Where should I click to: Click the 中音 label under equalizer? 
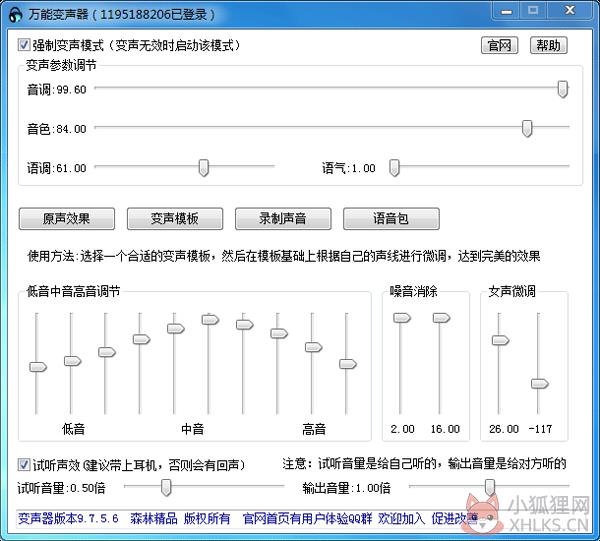pos(192,429)
